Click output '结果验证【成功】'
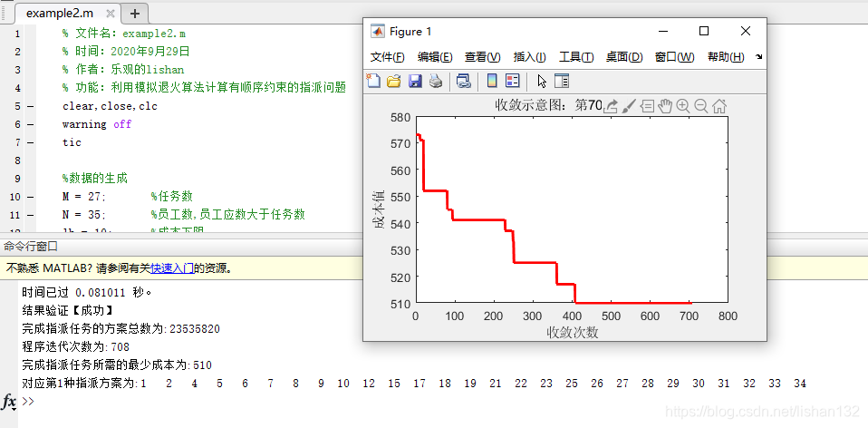The height and width of the screenshot is (428, 868). click(67, 310)
